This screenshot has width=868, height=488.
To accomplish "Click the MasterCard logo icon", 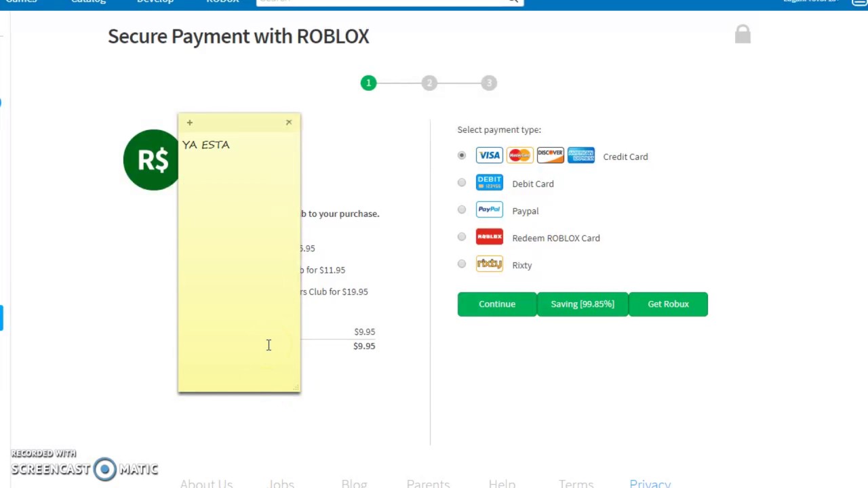I will click(519, 155).
